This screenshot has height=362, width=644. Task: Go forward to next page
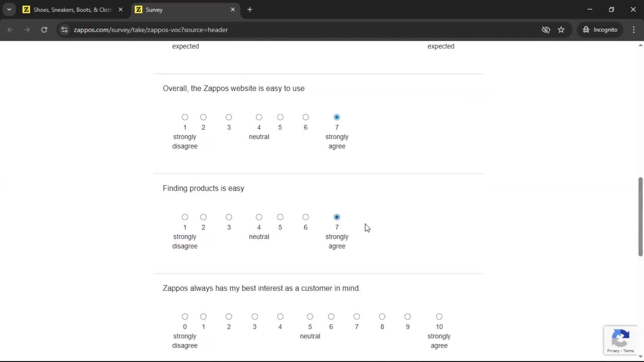(x=27, y=30)
